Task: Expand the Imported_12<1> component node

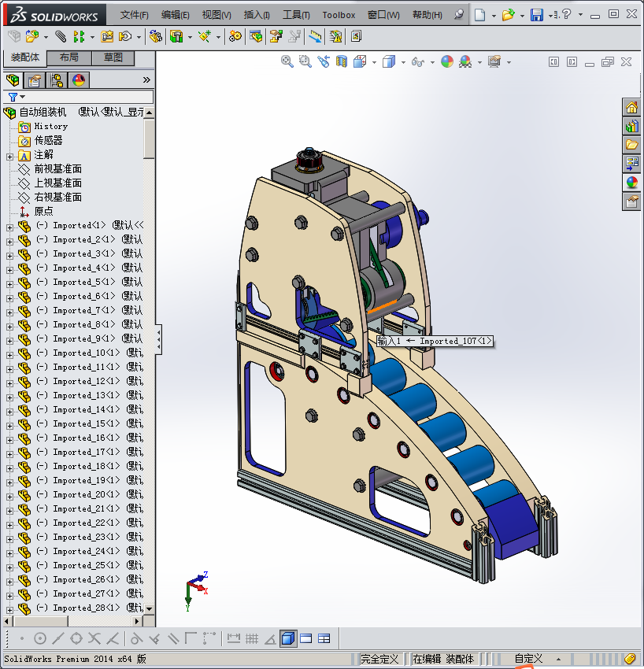Action: coord(9,383)
